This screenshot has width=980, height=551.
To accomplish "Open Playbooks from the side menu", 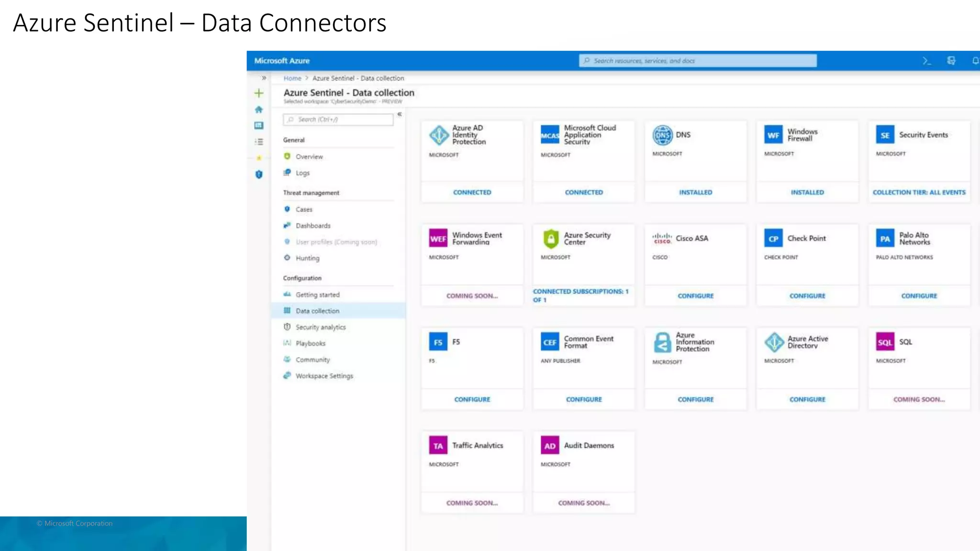I will tap(310, 343).
